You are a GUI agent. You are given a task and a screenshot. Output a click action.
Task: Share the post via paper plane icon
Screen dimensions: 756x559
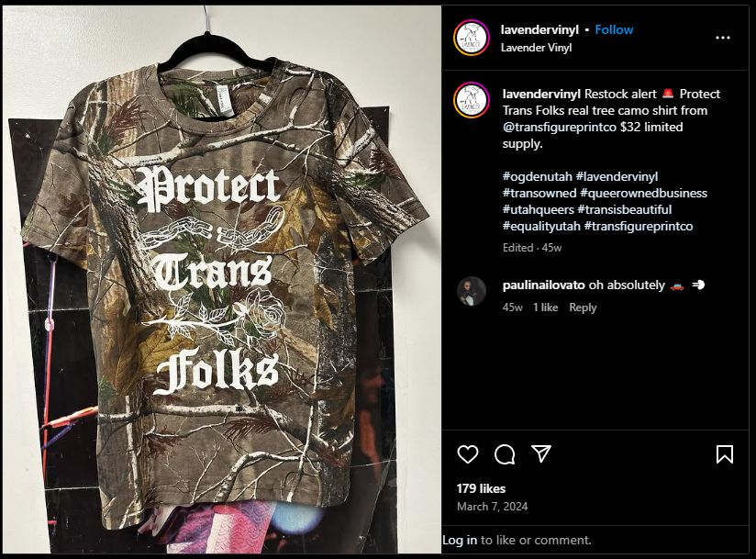click(x=541, y=453)
